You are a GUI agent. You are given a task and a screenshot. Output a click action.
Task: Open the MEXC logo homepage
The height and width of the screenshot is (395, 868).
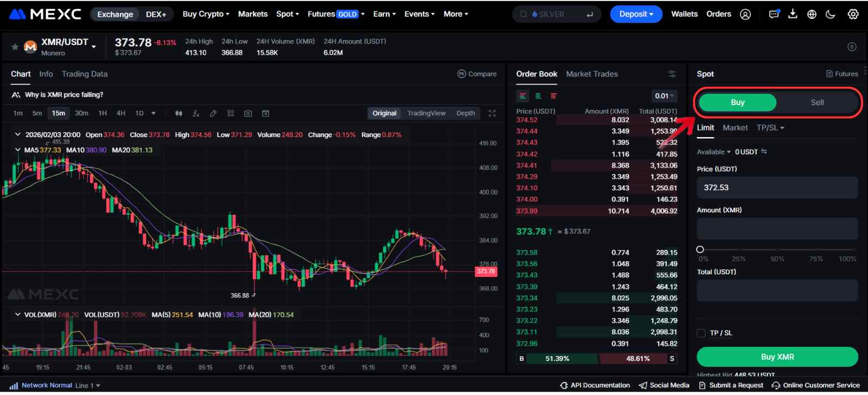pos(46,14)
